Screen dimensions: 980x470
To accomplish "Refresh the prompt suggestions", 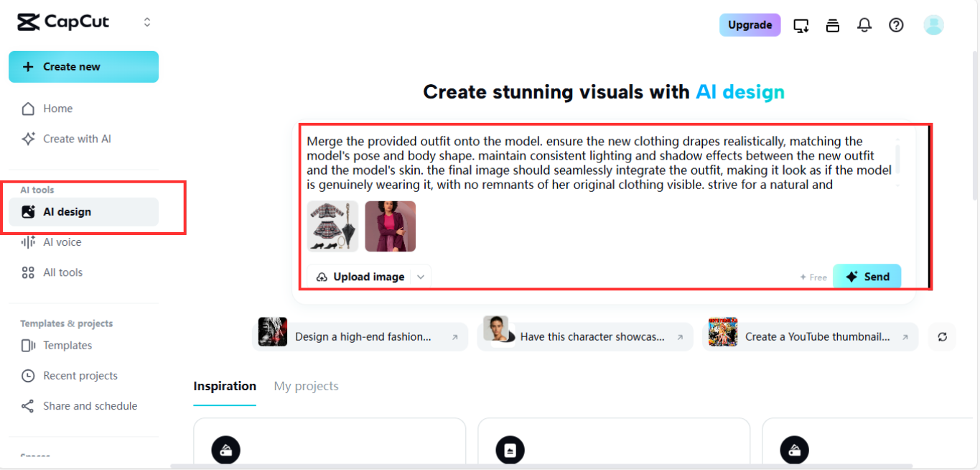I will (942, 336).
